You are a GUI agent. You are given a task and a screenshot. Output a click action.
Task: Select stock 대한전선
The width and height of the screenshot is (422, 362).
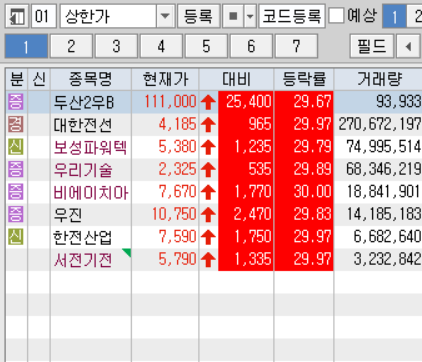click(83, 125)
